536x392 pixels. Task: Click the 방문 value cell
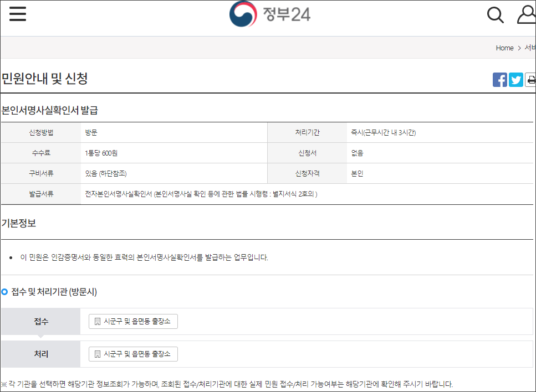(x=174, y=132)
